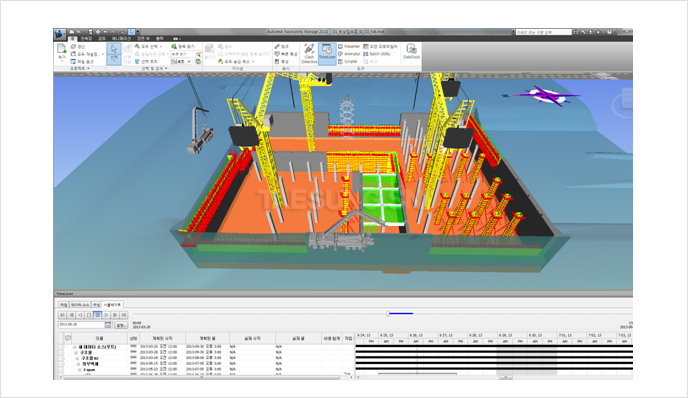Click the comments column icon in the task table
Image resolution: width=688 pixels, height=398 pixels.
[68, 338]
